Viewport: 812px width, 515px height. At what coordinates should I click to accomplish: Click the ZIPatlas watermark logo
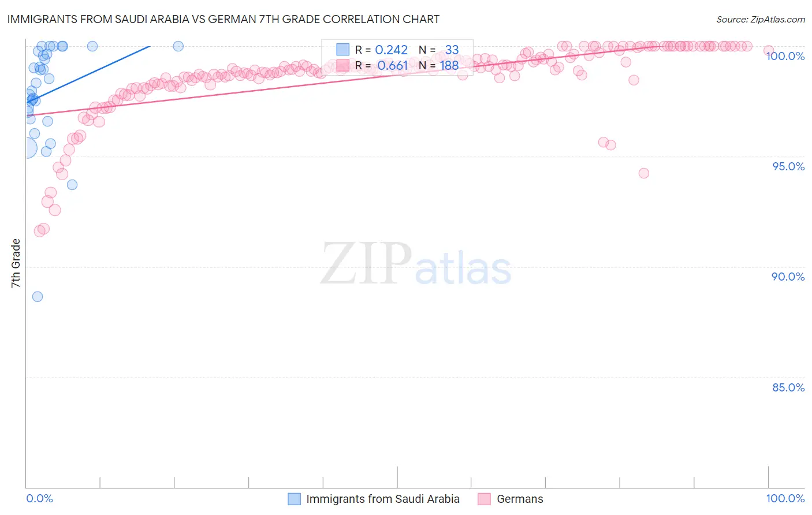[416, 264]
